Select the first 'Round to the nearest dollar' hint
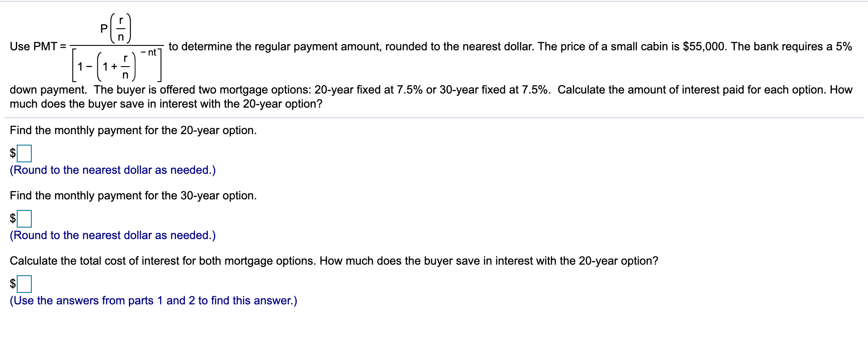Screen dimensions: 868x352 (112, 169)
